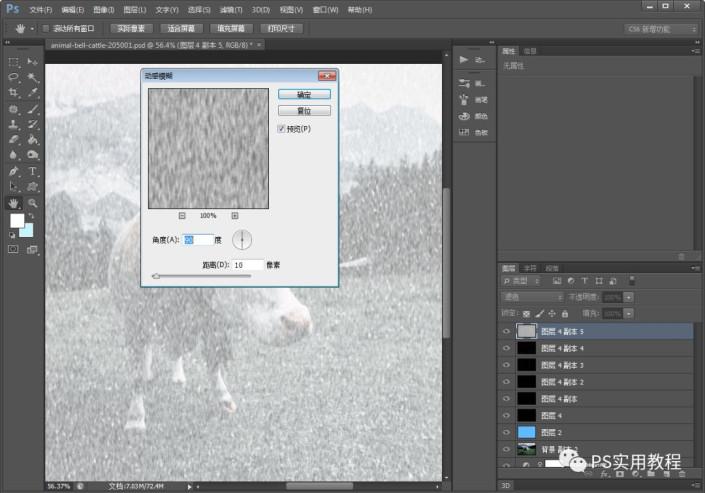705x493 pixels.
Task: Open the blend mode dropdown
Action: [532, 297]
